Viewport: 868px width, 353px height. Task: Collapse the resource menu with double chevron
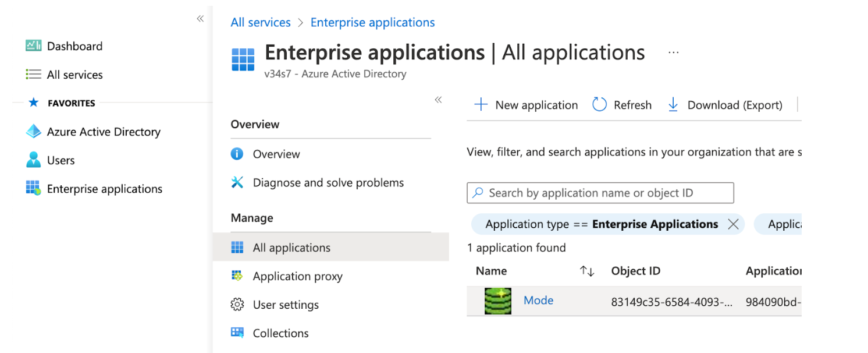[x=438, y=100]
